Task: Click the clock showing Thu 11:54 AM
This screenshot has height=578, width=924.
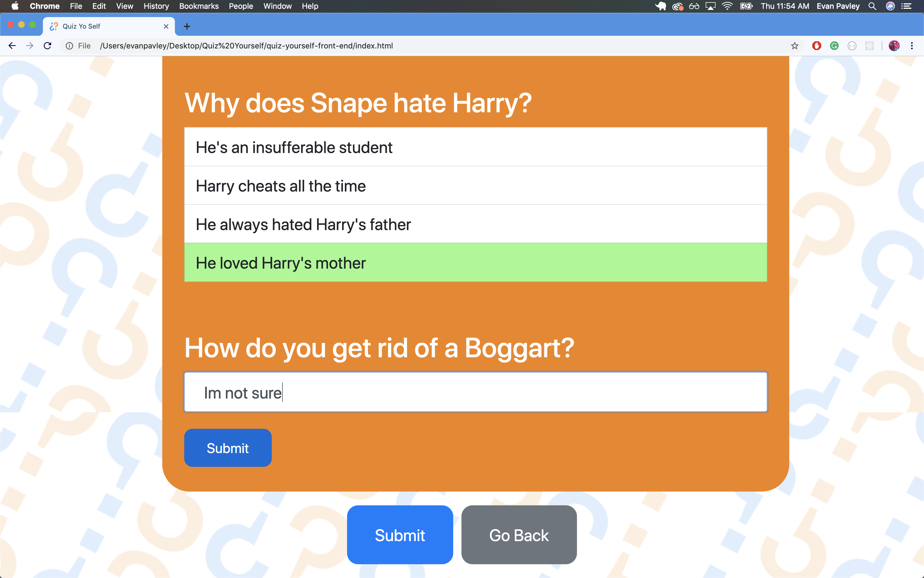Action: 785,6
